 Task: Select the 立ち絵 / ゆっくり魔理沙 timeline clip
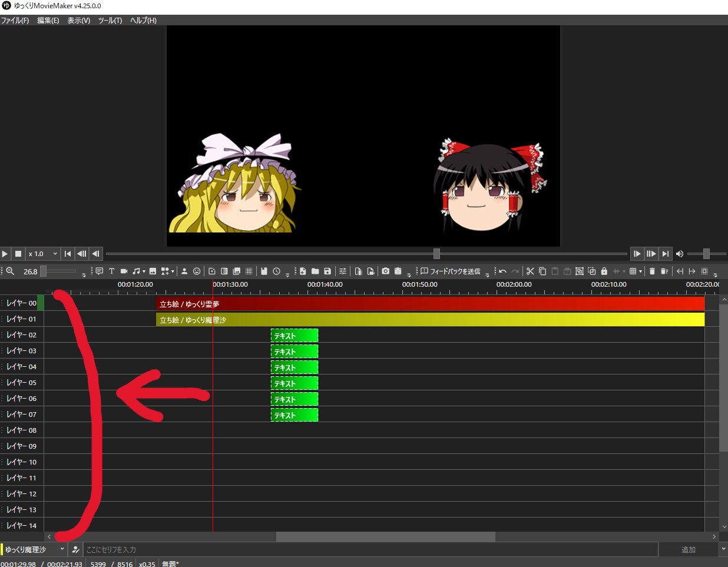tap(431, 320)
